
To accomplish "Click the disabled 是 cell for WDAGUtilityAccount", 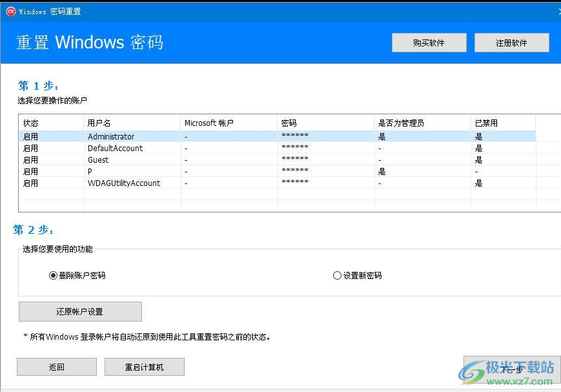I will pos(478,183).
